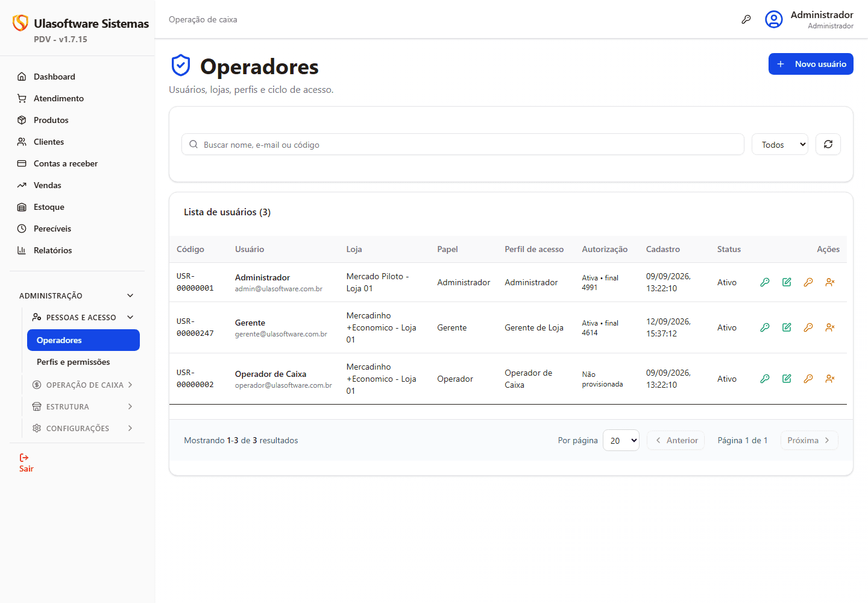Click the Autorização column header
The width and height of the screenshot is (868, 603).
pyautogui.click(x=605, y=249)
